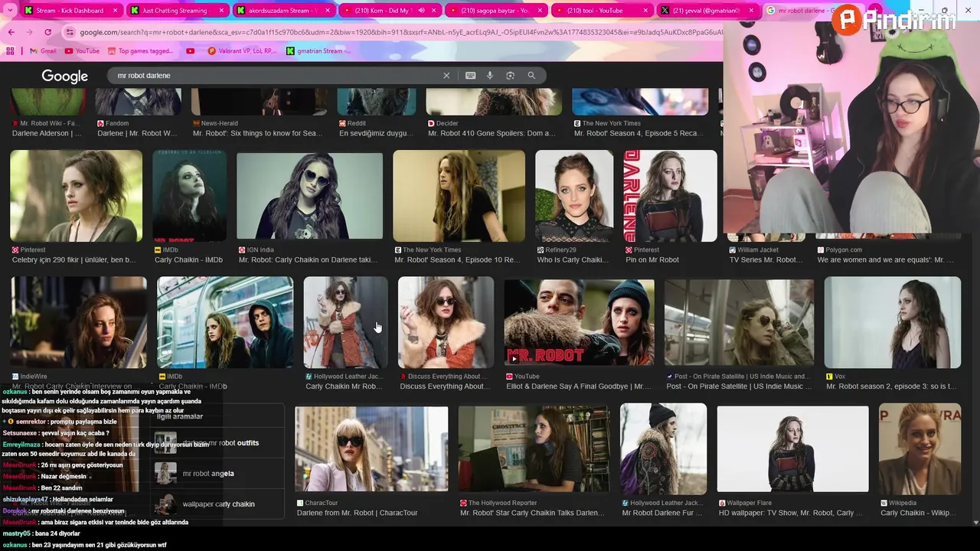Open the Top games tagged bookmark

(x=141, y=51)
